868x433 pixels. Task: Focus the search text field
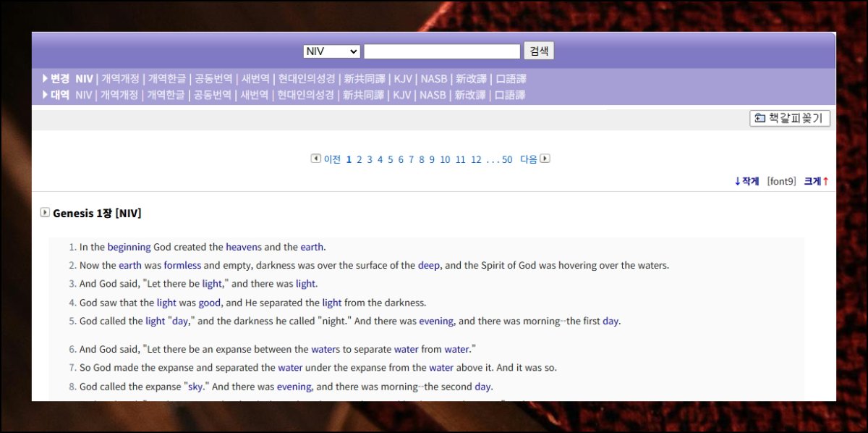(x=442, y=51)
